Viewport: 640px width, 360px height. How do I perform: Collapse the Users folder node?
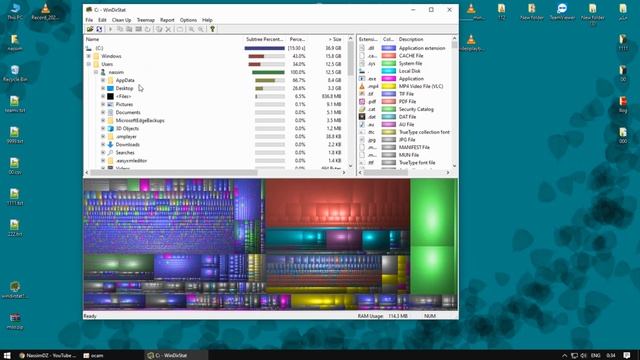[x=89, y=64]
